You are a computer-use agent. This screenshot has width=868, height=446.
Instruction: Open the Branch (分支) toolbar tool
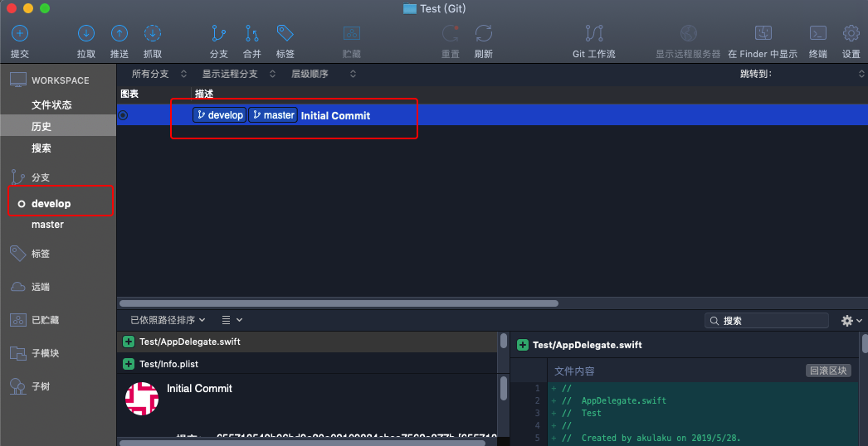click(x=219, y=34)
